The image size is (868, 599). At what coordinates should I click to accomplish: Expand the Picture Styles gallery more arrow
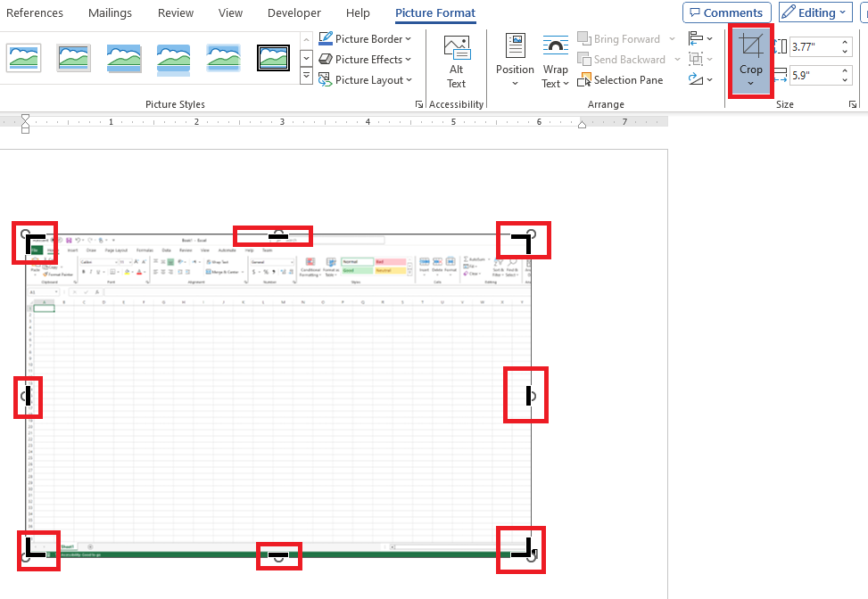306,78
